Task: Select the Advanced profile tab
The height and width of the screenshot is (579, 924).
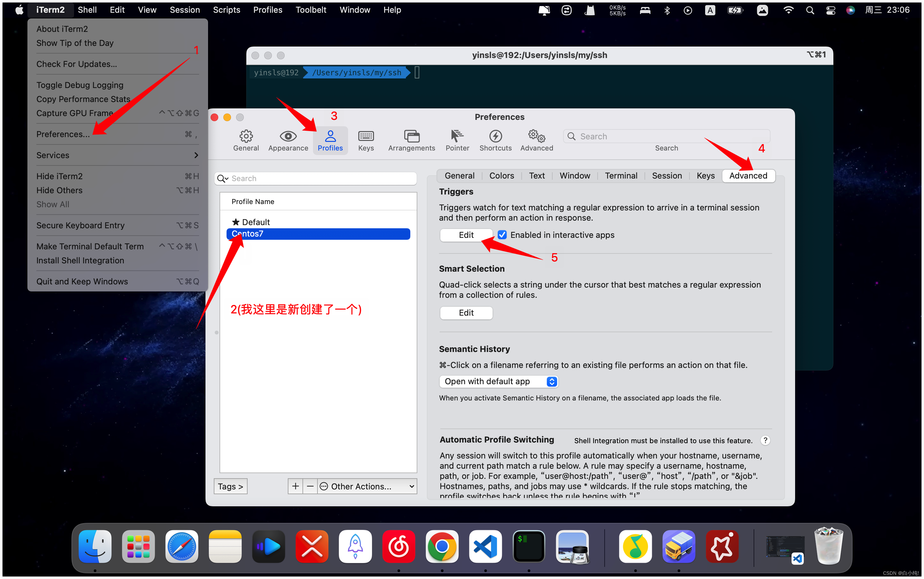Action: tap(748, 175)
